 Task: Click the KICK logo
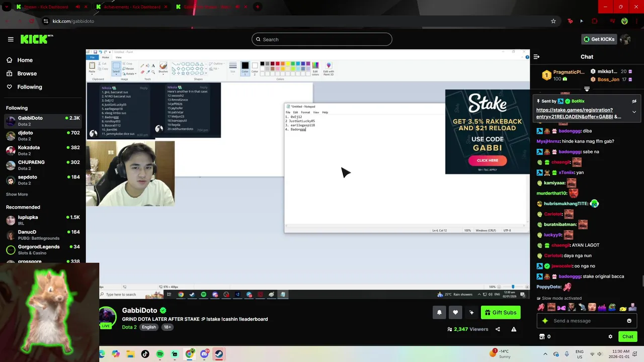pos(36,39)
